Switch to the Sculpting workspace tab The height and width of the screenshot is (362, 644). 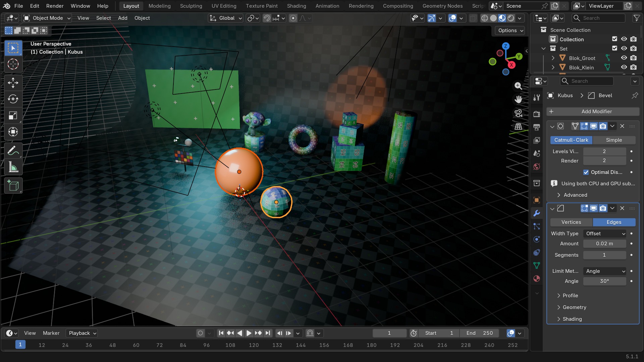pos(191,6)
